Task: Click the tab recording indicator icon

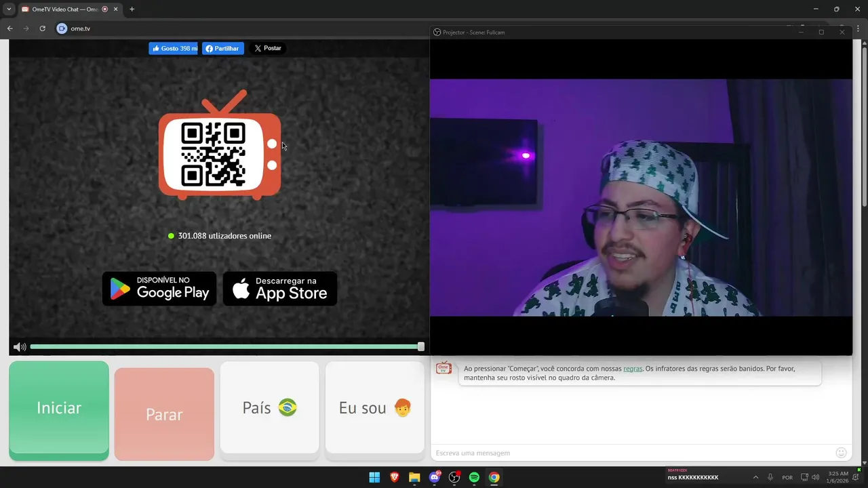Action: click(x=104, y=9)
